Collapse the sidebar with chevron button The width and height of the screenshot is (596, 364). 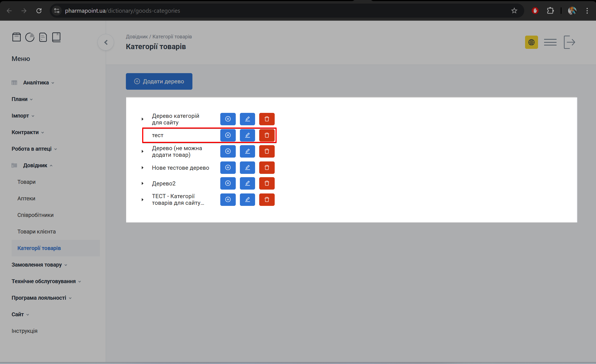pyautogui.click(x=106, y=42)
